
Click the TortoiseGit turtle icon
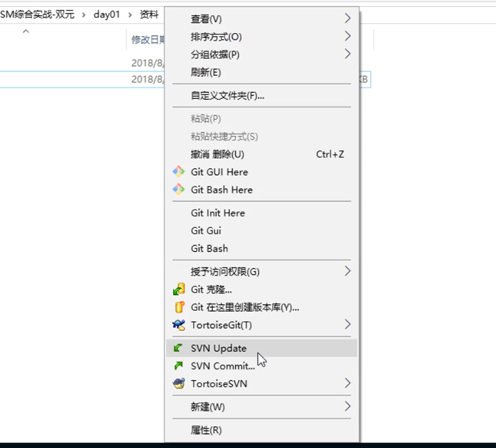point(179,325)
